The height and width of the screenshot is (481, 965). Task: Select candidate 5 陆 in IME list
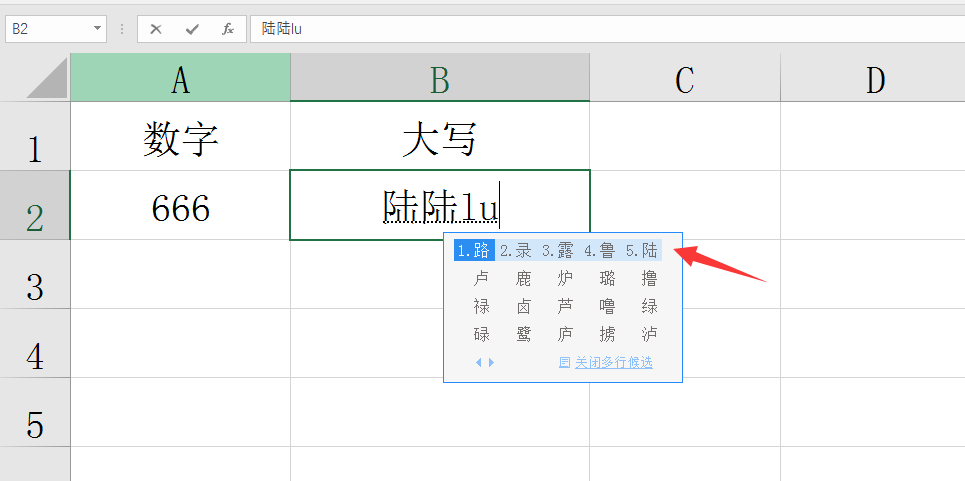tap(642, 251)
